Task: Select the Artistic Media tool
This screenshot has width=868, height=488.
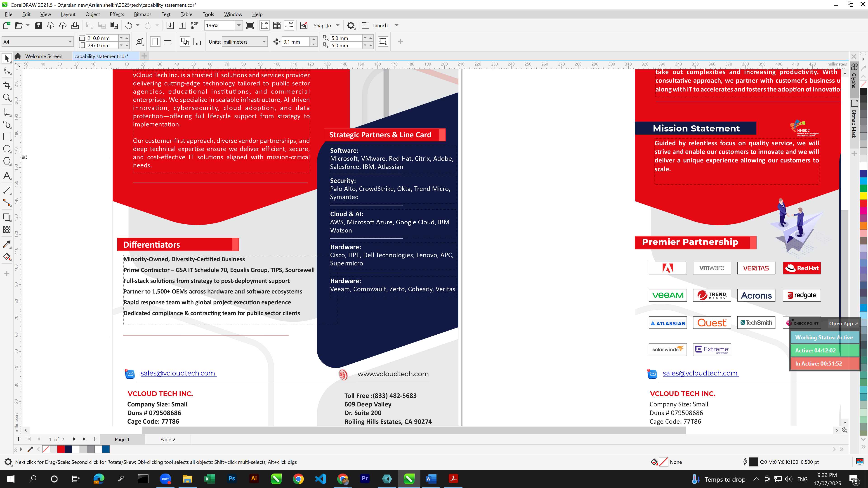Action: [x=7, y=124]
